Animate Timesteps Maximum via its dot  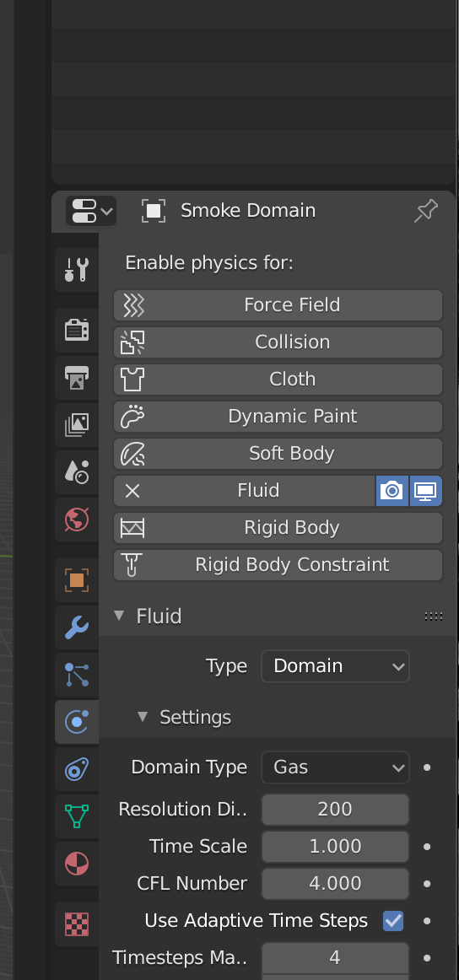(427, 958)
